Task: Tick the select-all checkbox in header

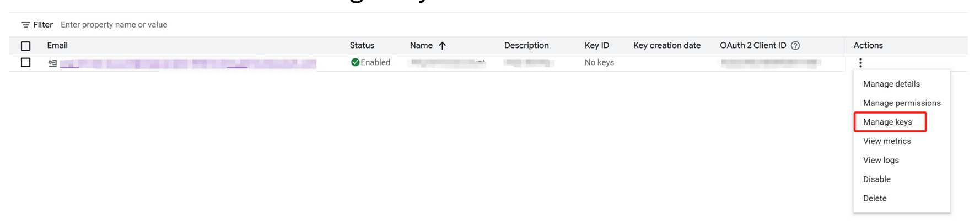Action: [x=25, y=46]
